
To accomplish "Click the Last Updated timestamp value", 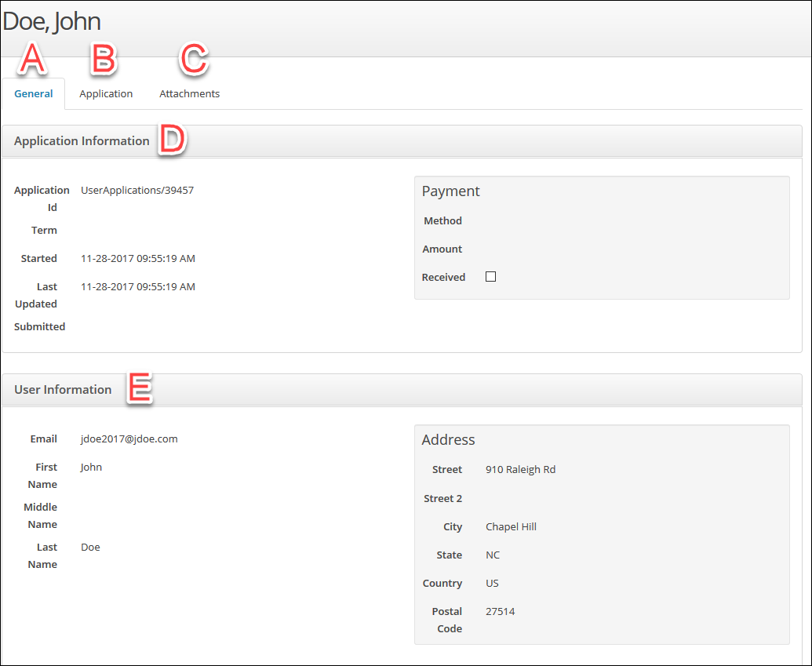I will point(137,286).
